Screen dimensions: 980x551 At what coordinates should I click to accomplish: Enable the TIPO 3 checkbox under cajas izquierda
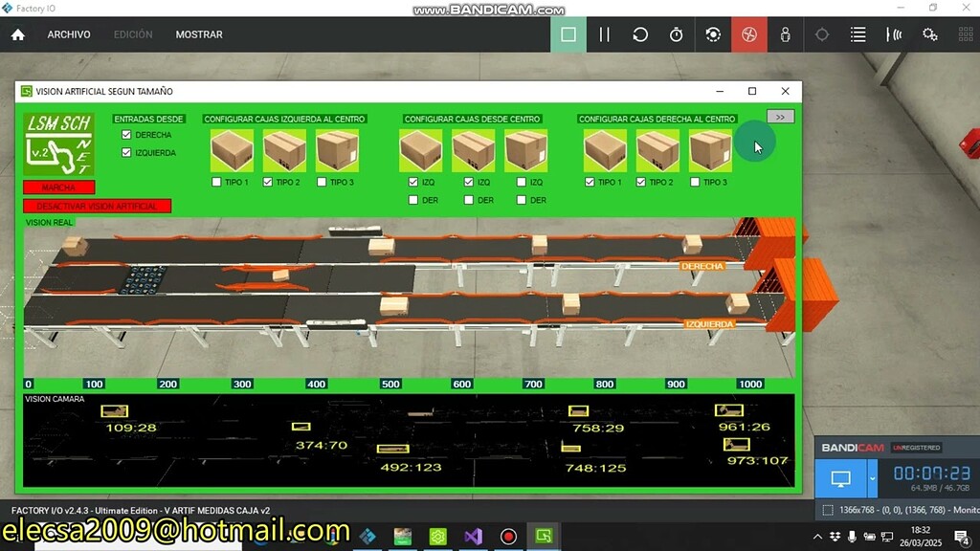pyautogui.click(x=321, y=182)
